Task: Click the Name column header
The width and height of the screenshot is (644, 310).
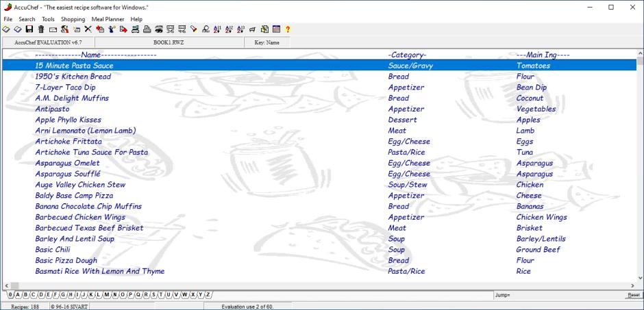Action: pos(96,55)
